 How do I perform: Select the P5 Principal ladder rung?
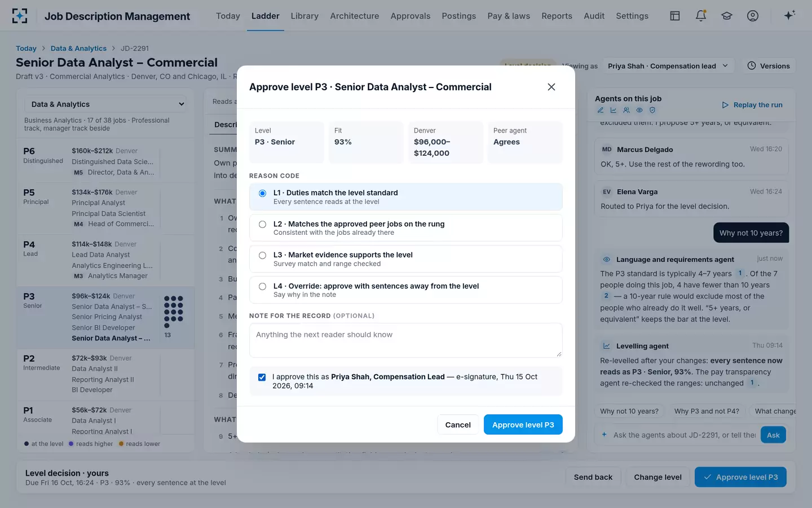pos(105,208)
